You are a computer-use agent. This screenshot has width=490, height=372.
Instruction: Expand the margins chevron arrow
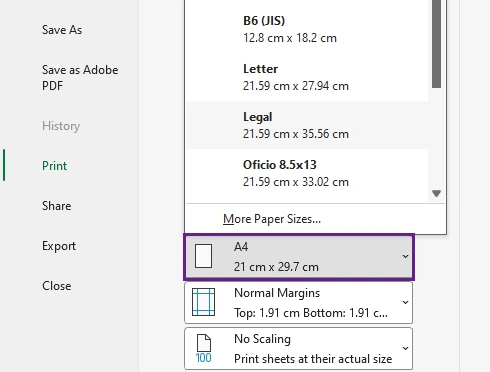click(x=405, y=302)
